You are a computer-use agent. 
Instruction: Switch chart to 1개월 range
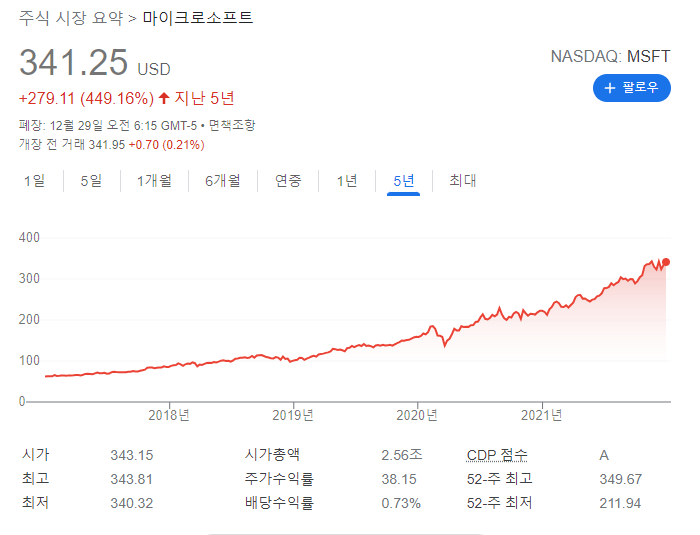[154, 181]
